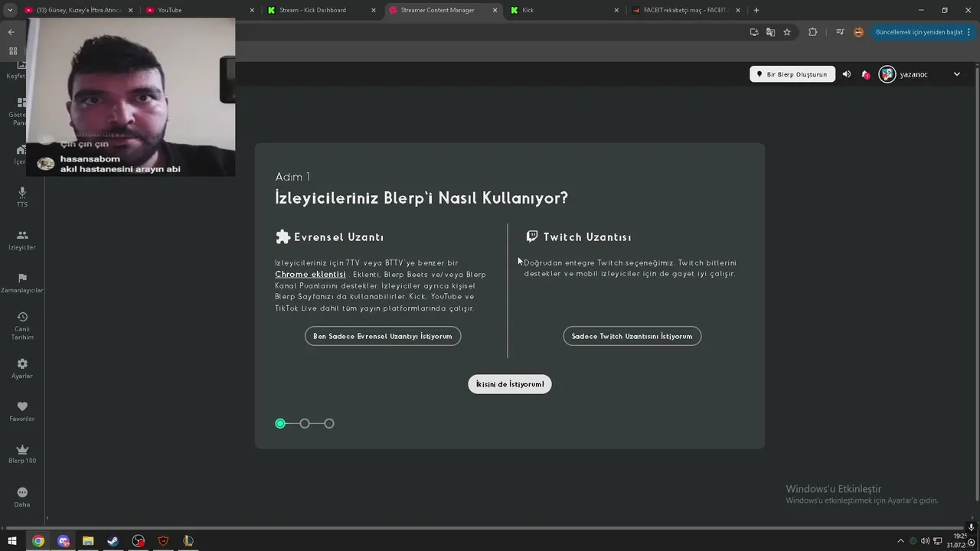Viewport: 980px width, 551px height.
Task: Open OBS Studio from the taskbar
Action: [138, 541]
